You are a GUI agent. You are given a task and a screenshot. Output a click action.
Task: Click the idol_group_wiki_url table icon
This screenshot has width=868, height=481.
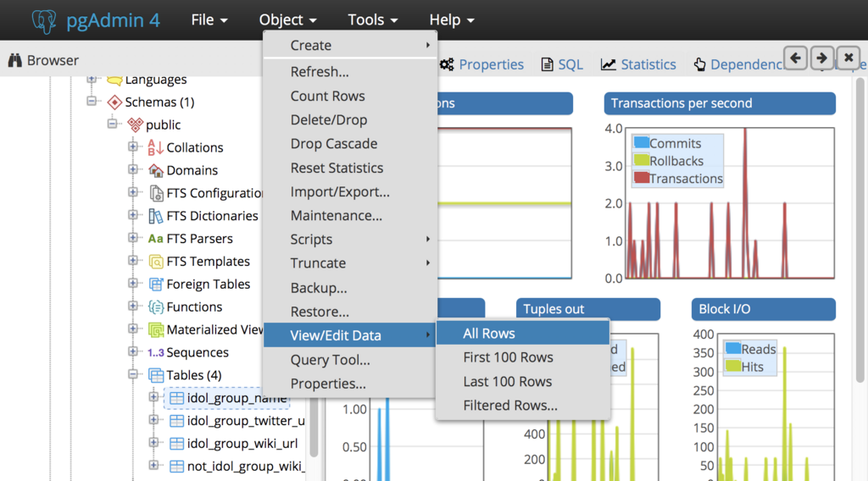(176, 444)
